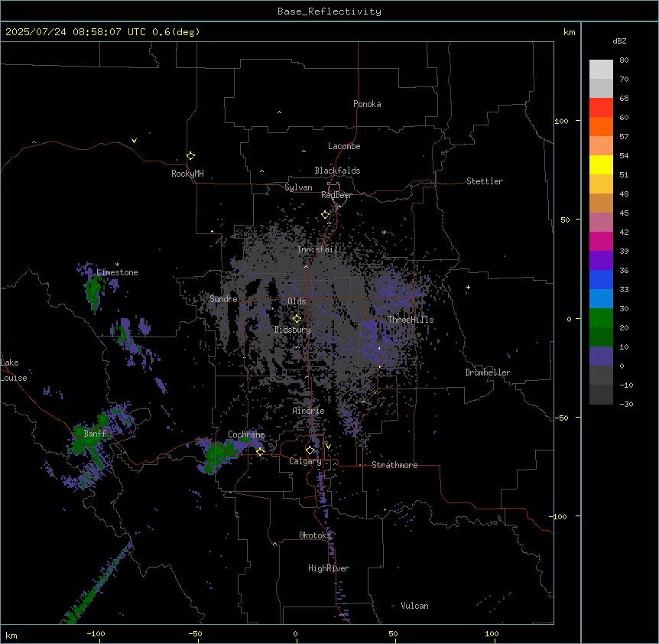The image size is (659, 644).
Task: Click the Sundre town label
Action: pyautogui.click(x=223, y=299)
